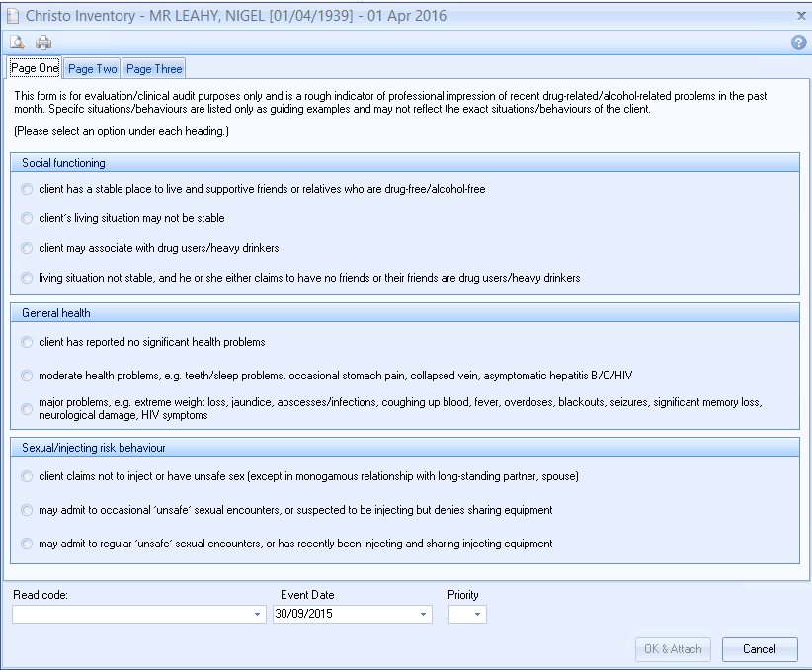Select 'client may associate with drug users' option
Screen dimensions: 812x670
27,248
